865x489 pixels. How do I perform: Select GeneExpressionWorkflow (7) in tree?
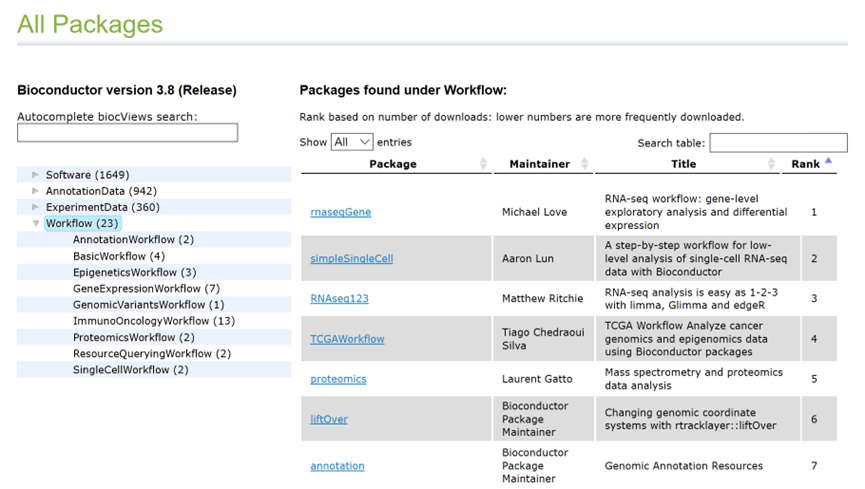click(x=146, y=289)
